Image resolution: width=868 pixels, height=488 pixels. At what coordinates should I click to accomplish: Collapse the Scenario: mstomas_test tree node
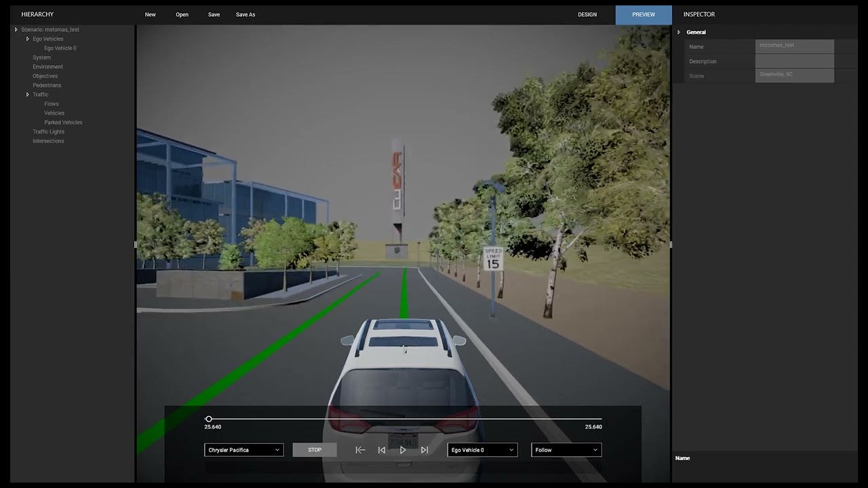coord(16,30)
